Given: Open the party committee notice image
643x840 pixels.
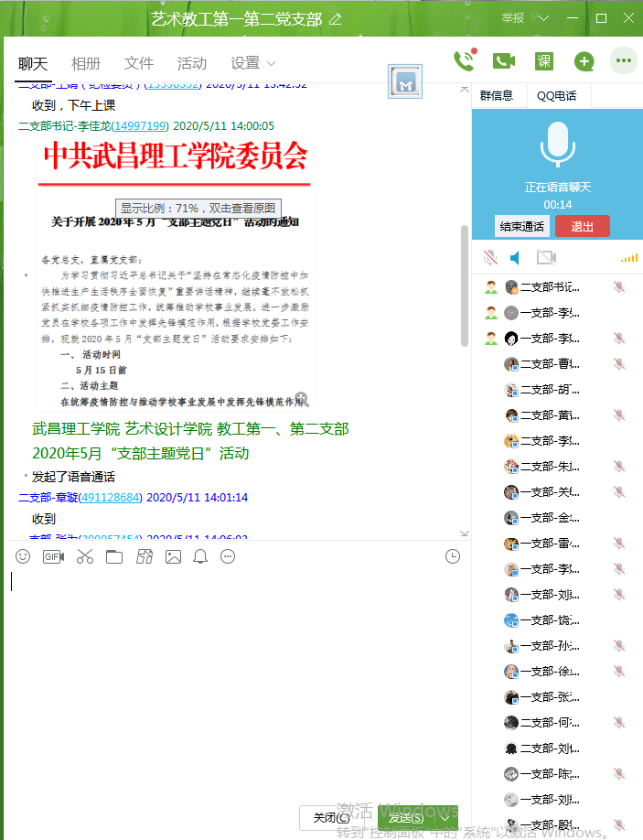Looking at the screenshot, I should [175, 275].
